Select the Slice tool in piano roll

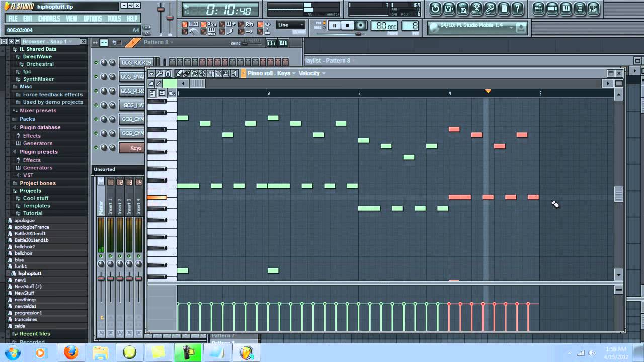(x=211, y=73)
